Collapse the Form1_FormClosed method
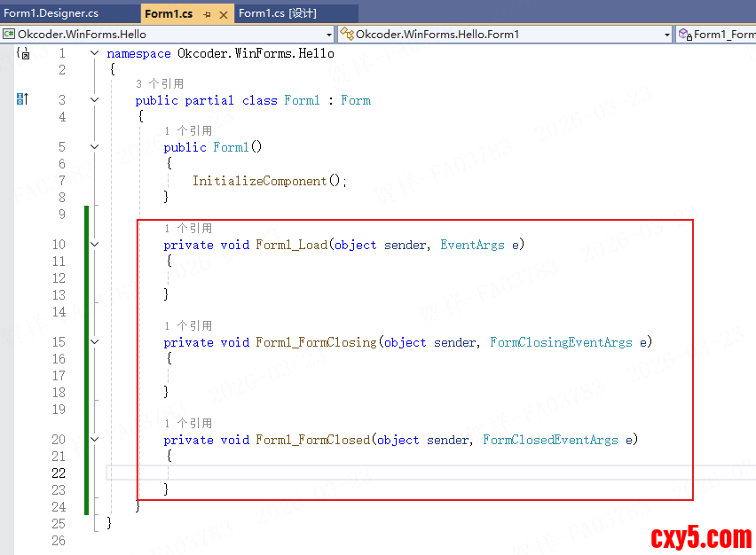The width and height of the screenshot is (756, 555). [x=95, y=440]
